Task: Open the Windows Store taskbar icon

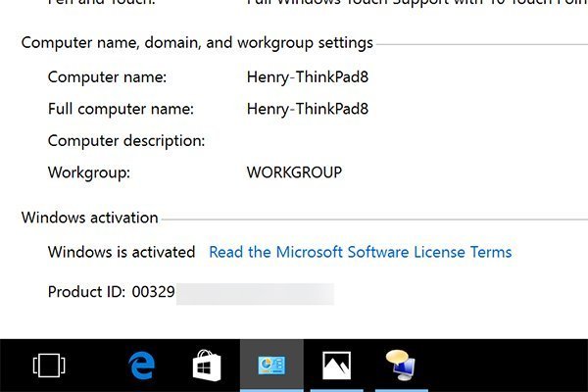Action: (207, 366)
